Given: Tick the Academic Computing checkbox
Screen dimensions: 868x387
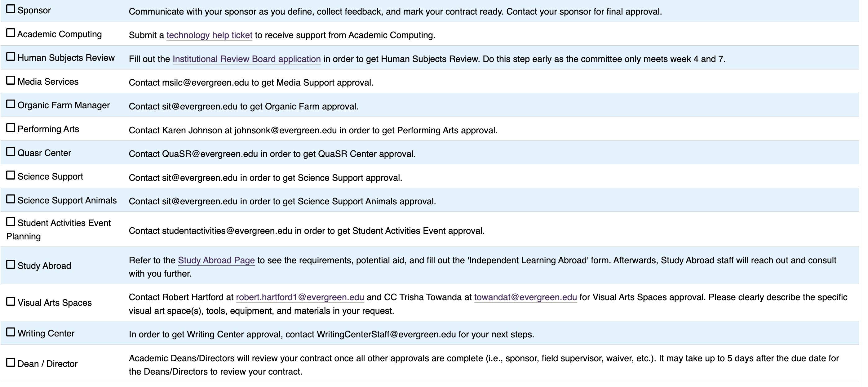Looking at the screenshot, I should (x=11, y=33).
